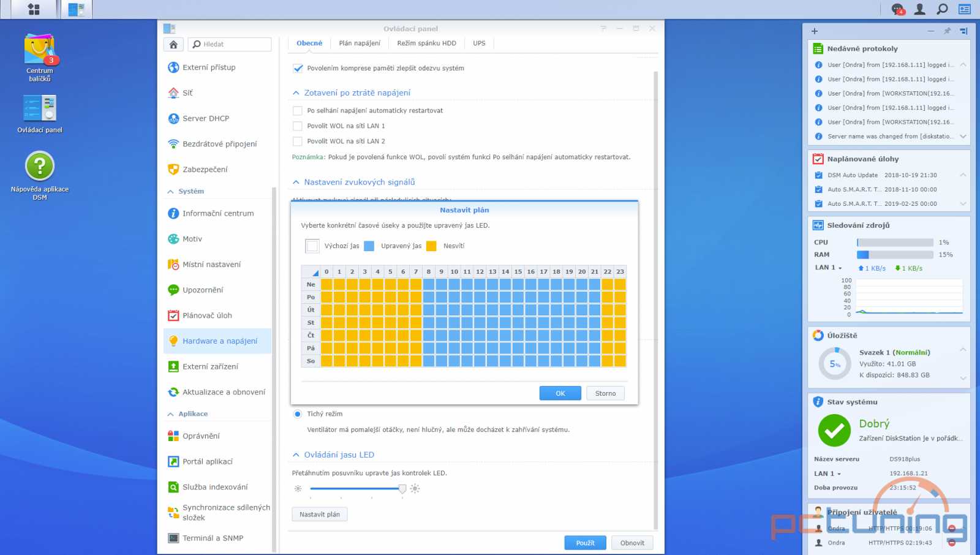Toggle memory compression checkbox
The height and width of the screenshot is (555, 980).
tap(298, 69)
